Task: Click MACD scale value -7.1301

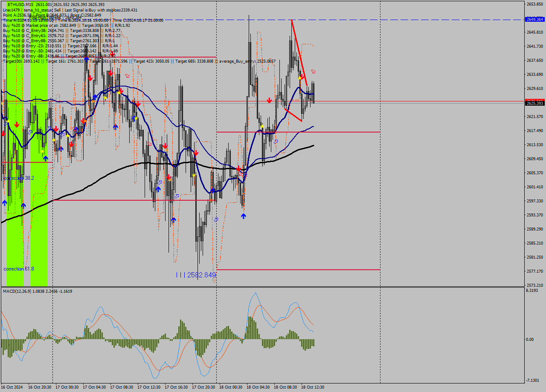Action: (x=533, y=380)
